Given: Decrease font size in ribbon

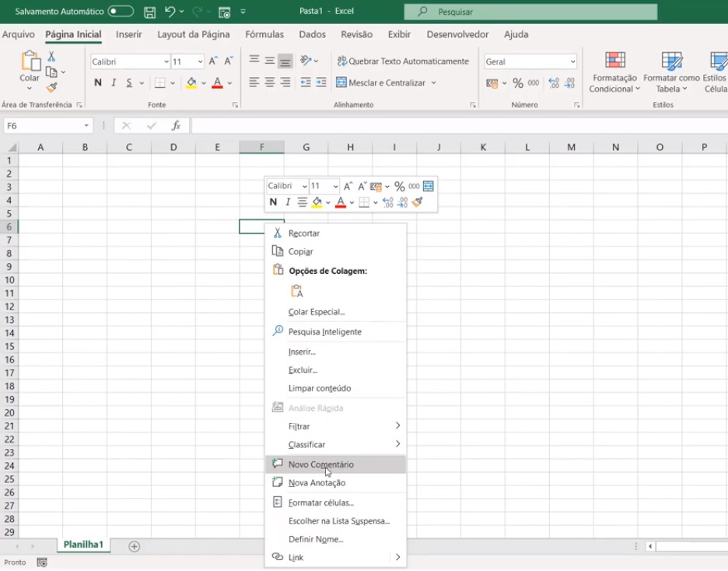Looking at the screenshot, I should (x=229, y=61).
